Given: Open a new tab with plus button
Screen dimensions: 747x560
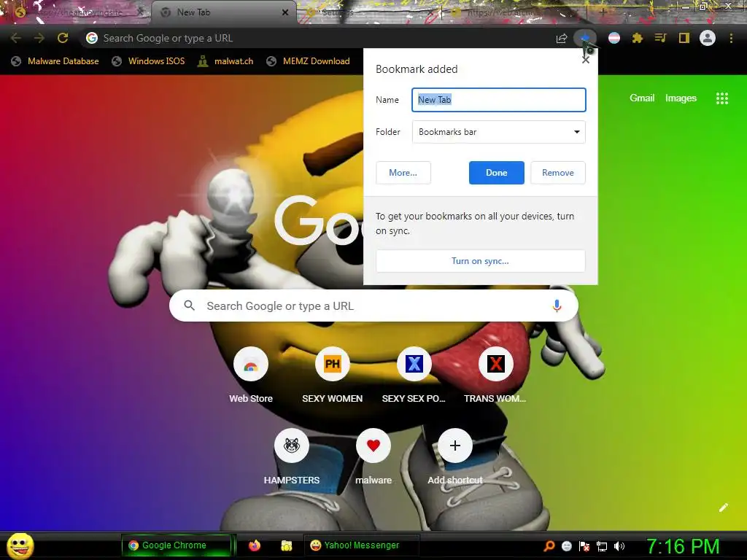Looking at the screenshot, I should pos(603,12).
